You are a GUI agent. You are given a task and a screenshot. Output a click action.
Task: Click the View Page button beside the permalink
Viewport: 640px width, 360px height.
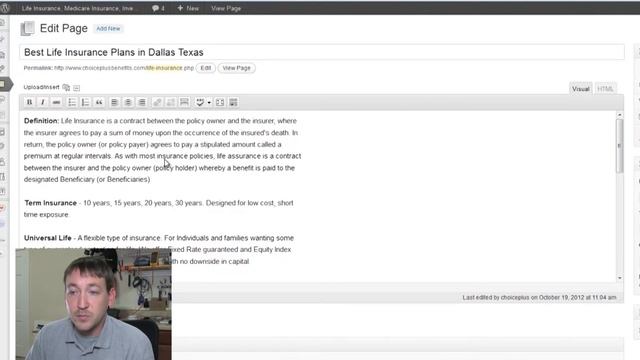click(237, 68)
